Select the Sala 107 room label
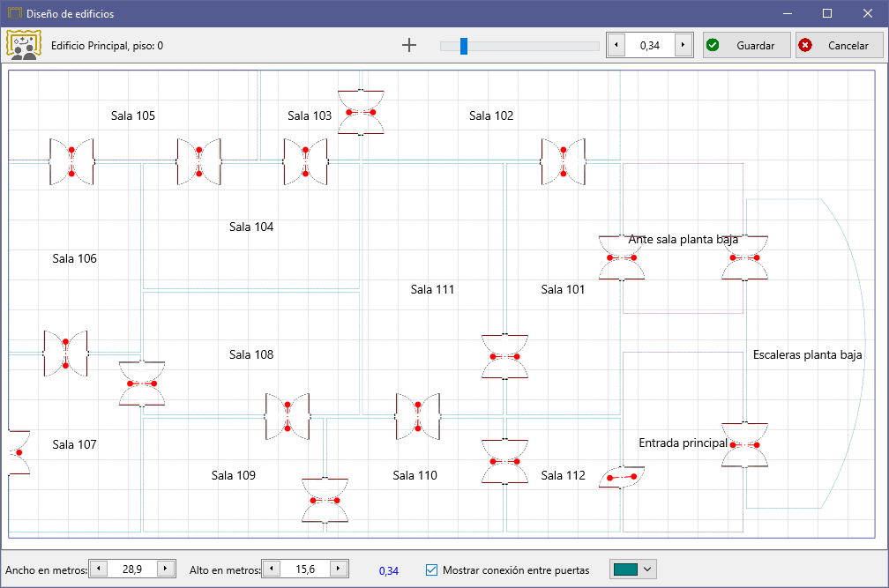Screen dimensions: 889x588 [x=74, y=444]
